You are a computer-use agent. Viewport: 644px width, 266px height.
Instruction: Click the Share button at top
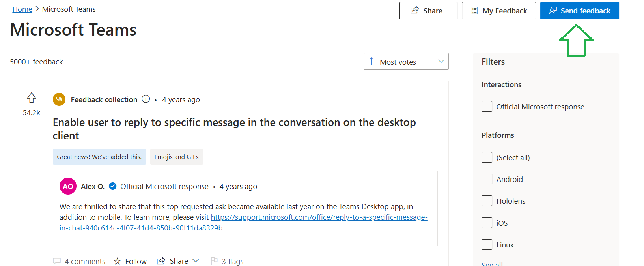[428, 11]
